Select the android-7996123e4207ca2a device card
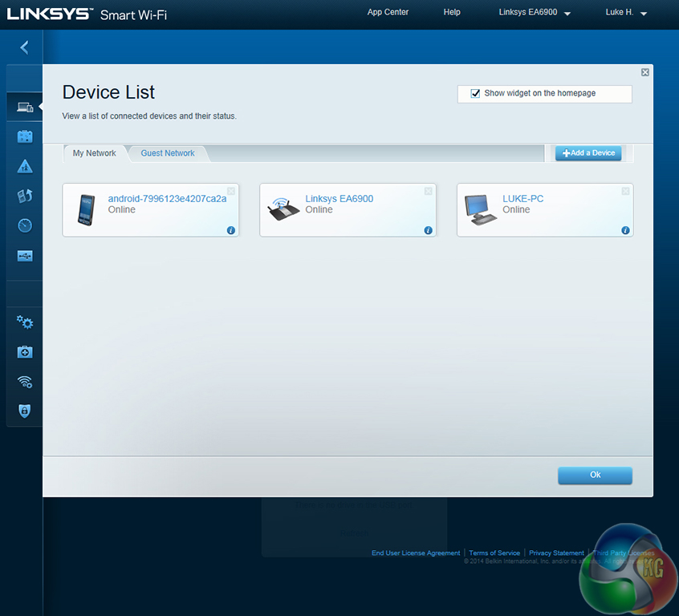The height and width of the screenshot is (616, 679). (x=150, y=210)
